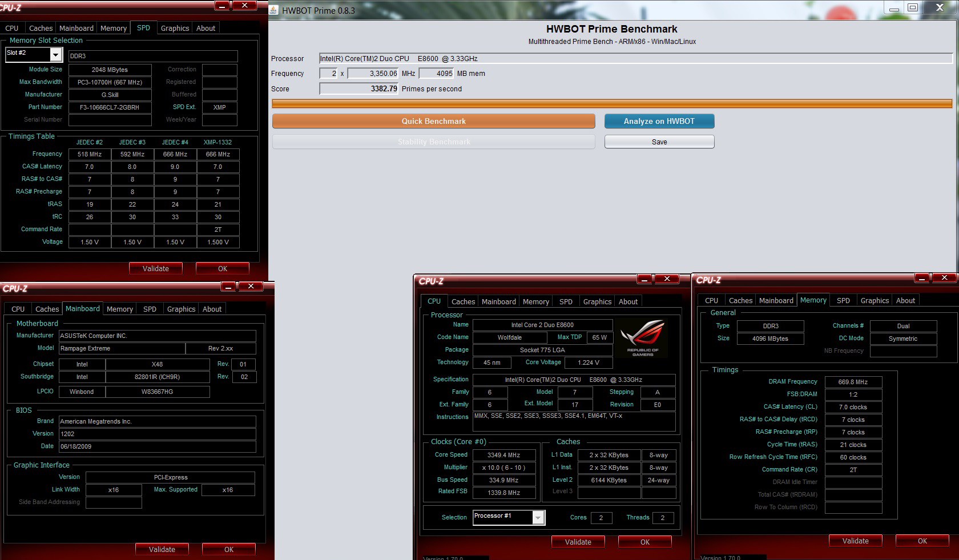Click the Level 2 cache value 6144 KBytes
The image size is (959, 560).
coord(609,480)
